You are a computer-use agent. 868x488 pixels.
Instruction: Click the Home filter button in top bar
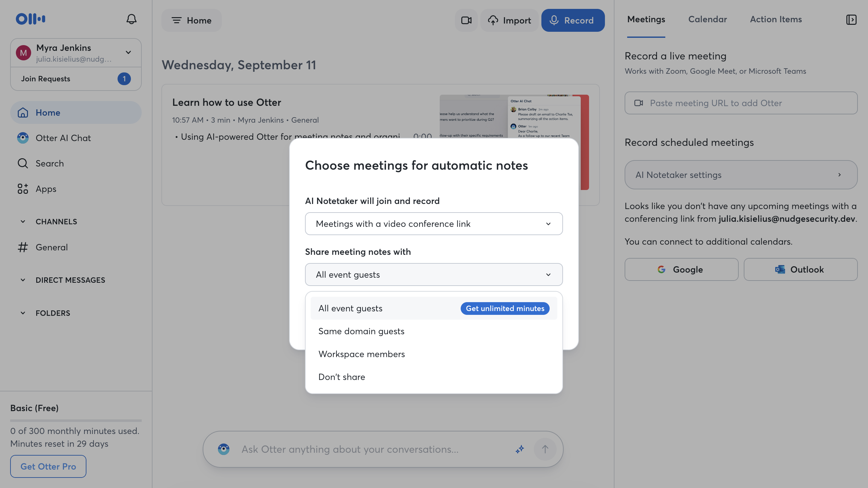191,20
